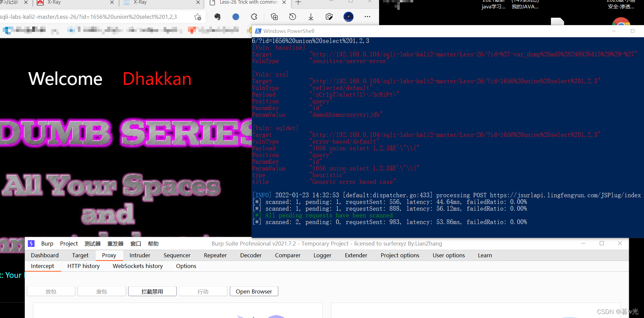Open the 测试器 menu in Burp

(x=93, y=244)
